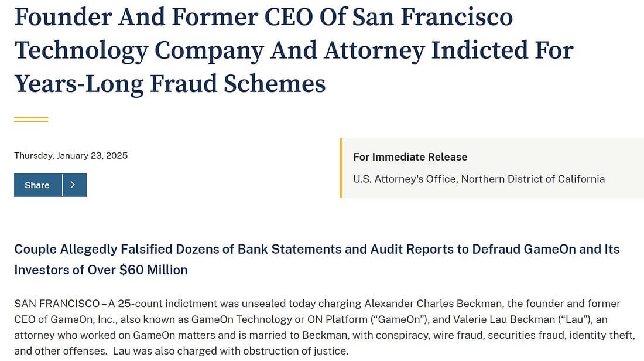Select the date Thursday, January 23, 2025
The height and width of the screenshot is (361, 644).
(x=70, y=155)
